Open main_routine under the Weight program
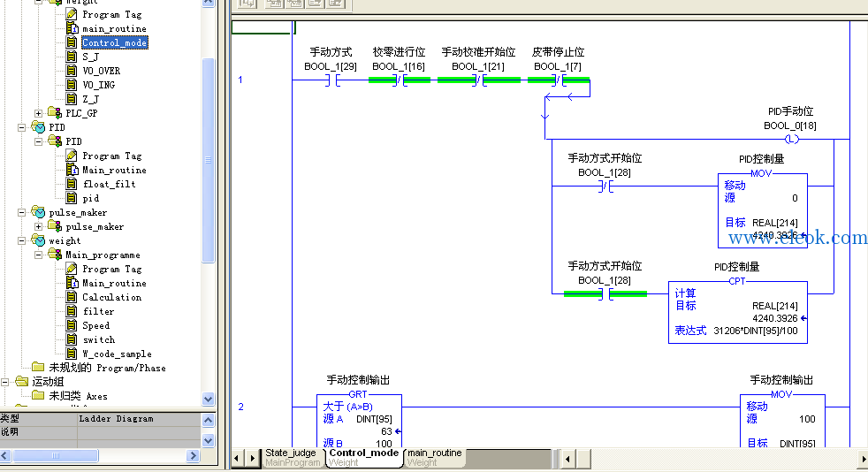868x472 pixels. pyautogui.click(x=114, y=29)
